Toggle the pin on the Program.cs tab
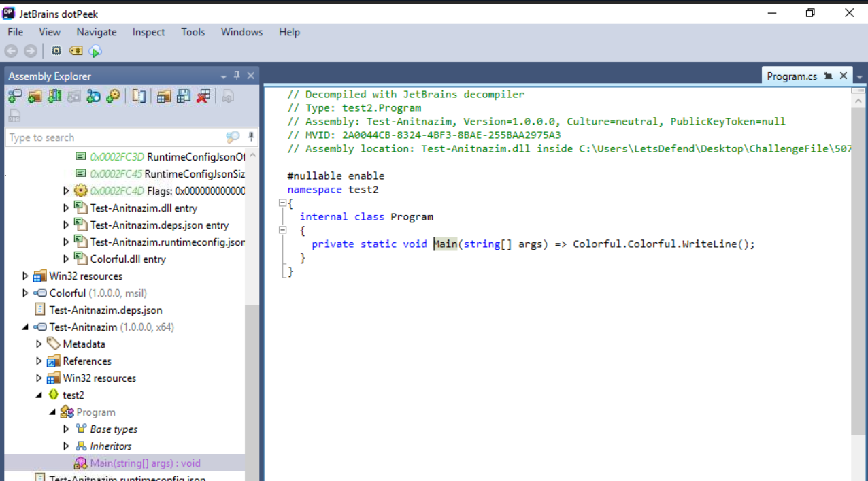The image size is (868, 481). [x=828, y=76]
